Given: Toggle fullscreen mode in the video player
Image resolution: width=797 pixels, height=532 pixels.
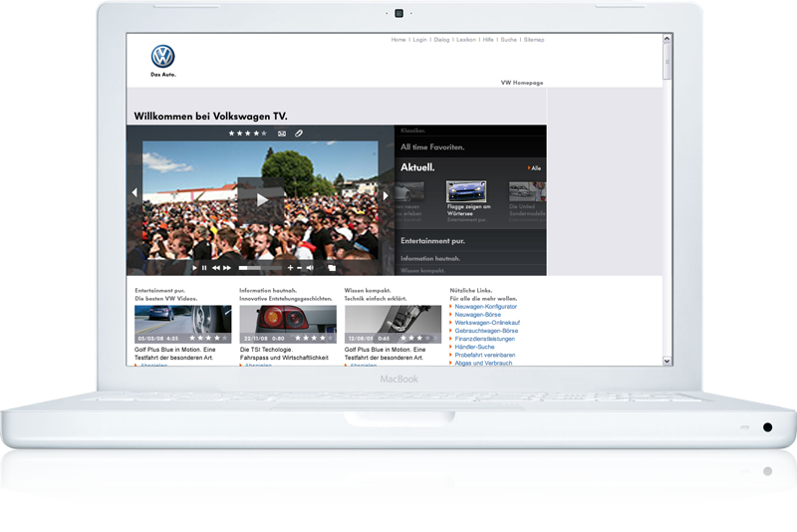Looking at the screenshot, I should (x=332, y=268).
